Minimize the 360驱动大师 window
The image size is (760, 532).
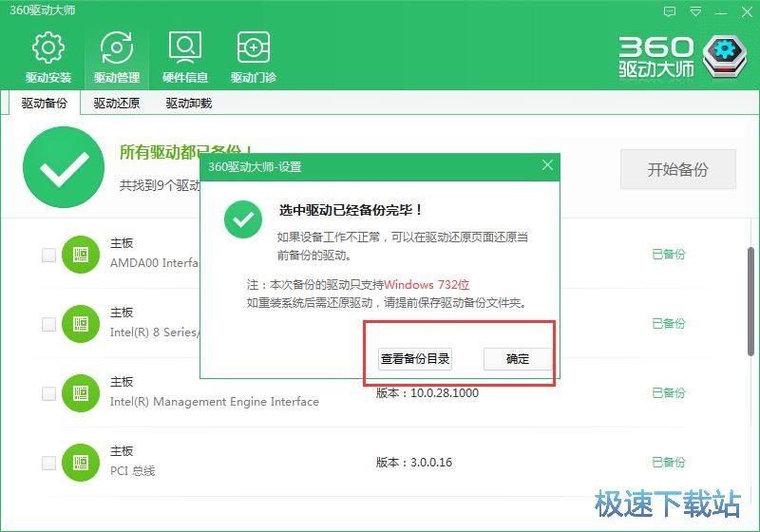pyautogui.click(x=721, y=11)
